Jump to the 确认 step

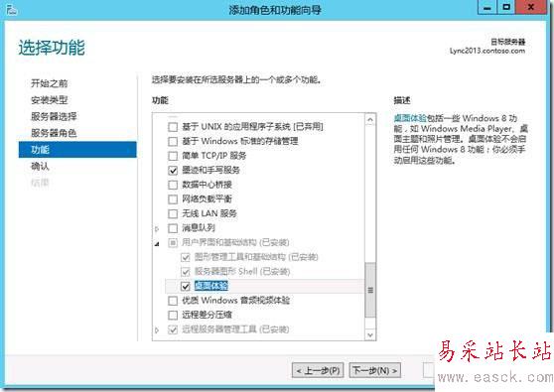(x=40, y=166)
